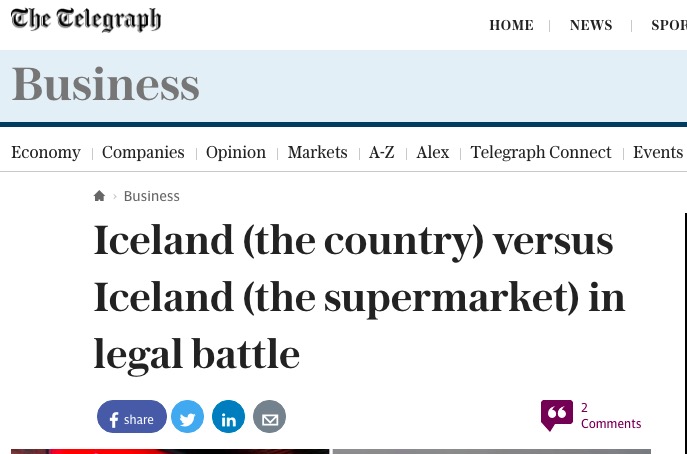687x454 pixels.
Task: Open the HOME top navigation item
Action: click(x=511, y=25)
